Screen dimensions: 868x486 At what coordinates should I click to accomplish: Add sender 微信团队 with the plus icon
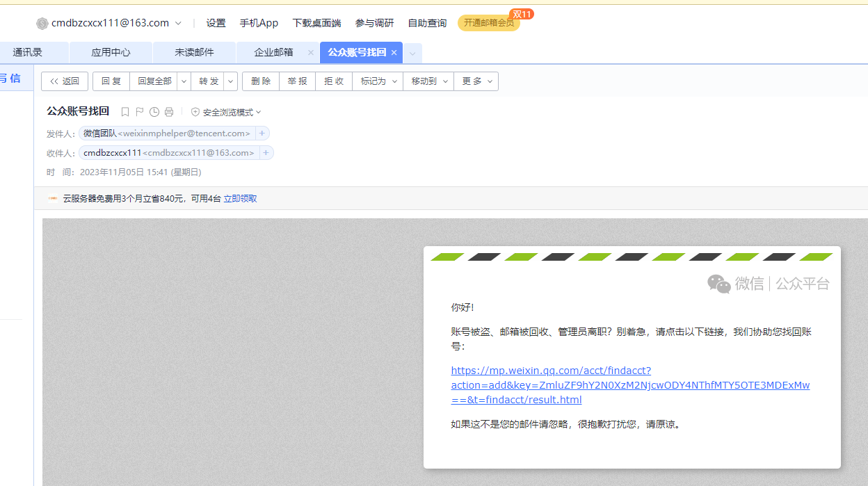262,133
